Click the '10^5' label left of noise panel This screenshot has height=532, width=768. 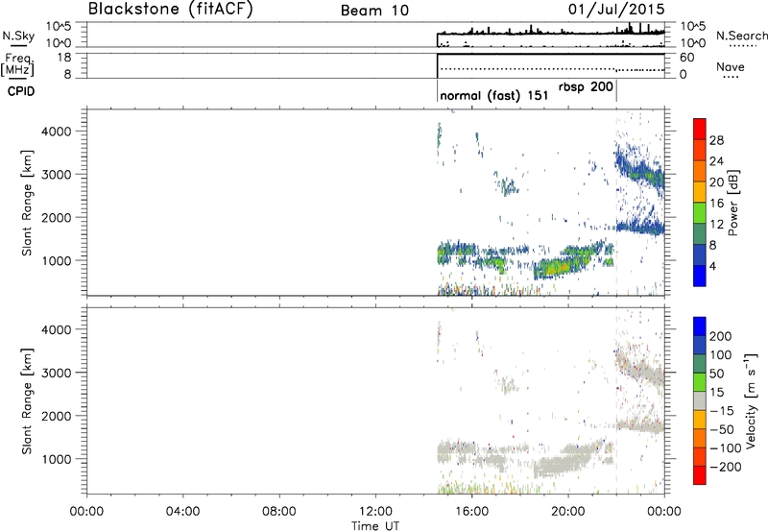[x=59, y=27]
